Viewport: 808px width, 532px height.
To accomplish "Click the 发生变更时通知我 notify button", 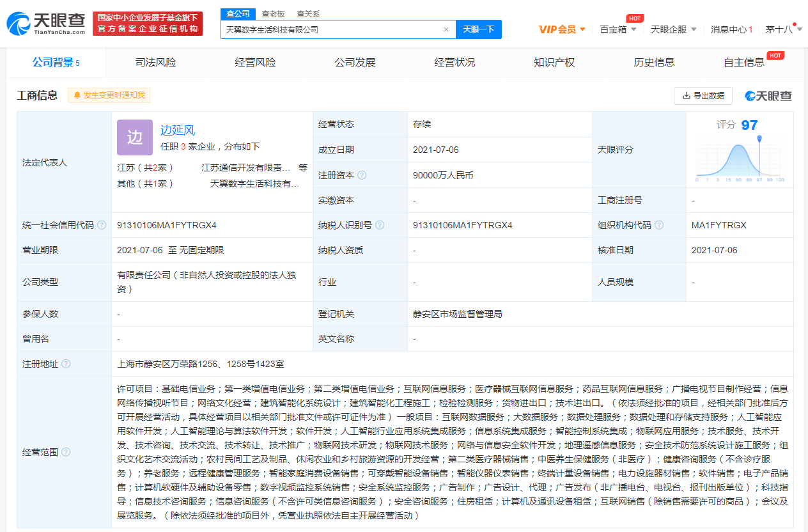I will 109,95.
